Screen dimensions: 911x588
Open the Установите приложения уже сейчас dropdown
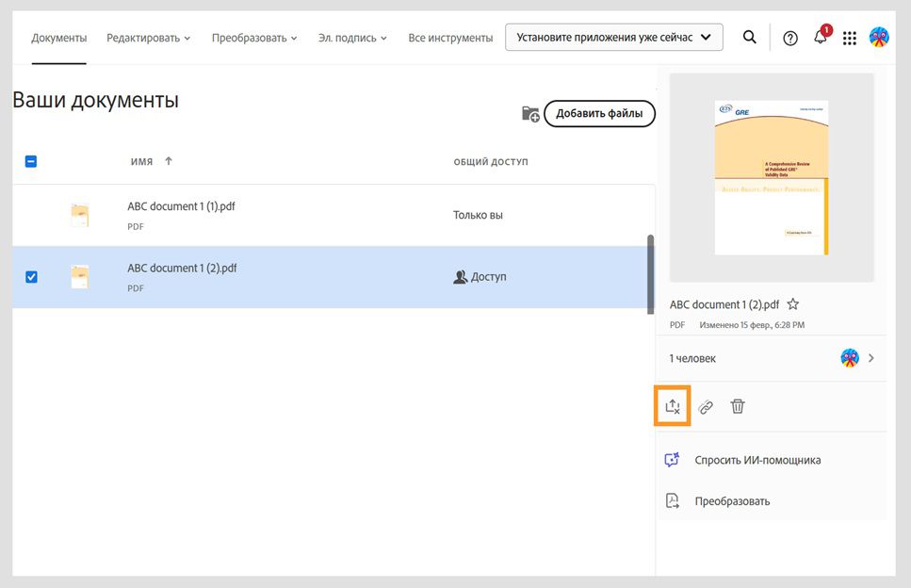click(x=614, y=38)
